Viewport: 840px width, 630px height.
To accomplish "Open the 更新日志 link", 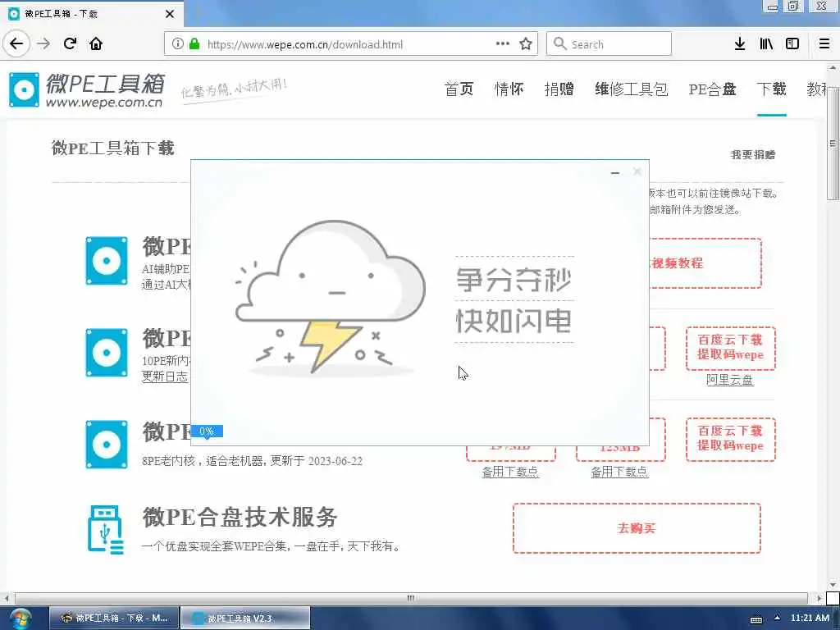I will [x=164, y=377].
